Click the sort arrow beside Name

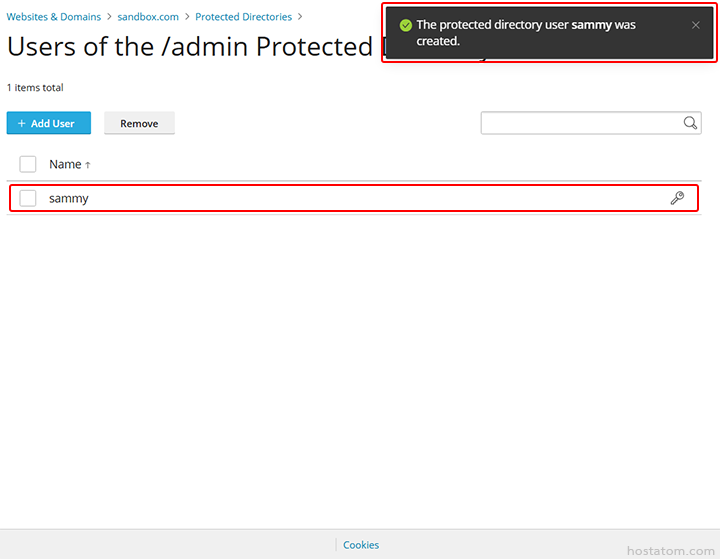click(x=88, y=165)
